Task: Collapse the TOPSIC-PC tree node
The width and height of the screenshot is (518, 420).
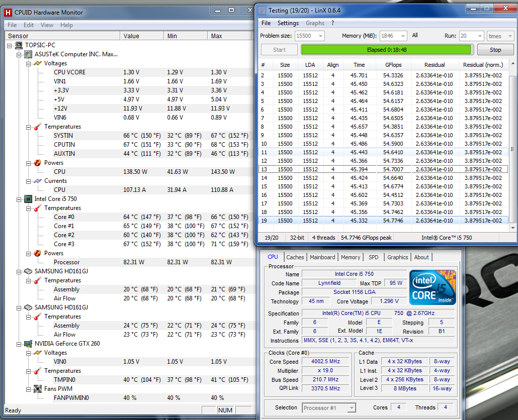Action: (10, 46)
